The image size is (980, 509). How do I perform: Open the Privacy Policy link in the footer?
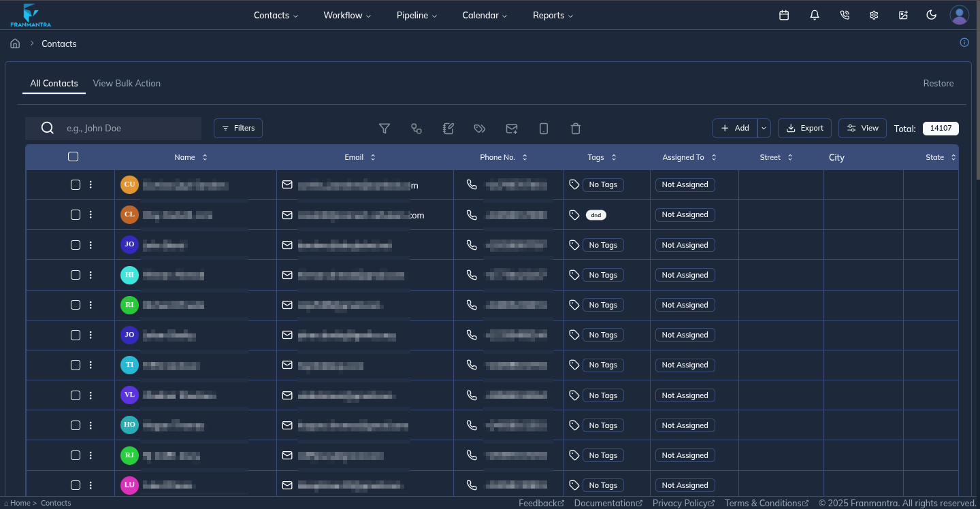coord(680,503)
